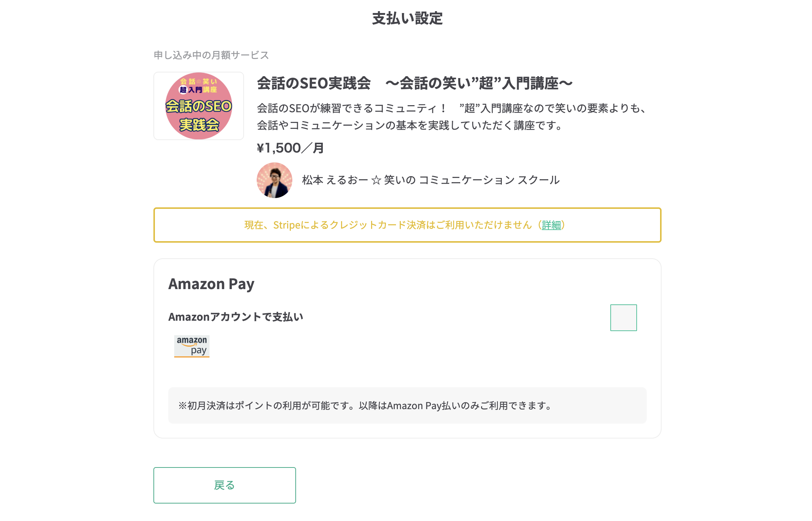
Task: Click the instructor's round profile photo
Action: point(275,180)
